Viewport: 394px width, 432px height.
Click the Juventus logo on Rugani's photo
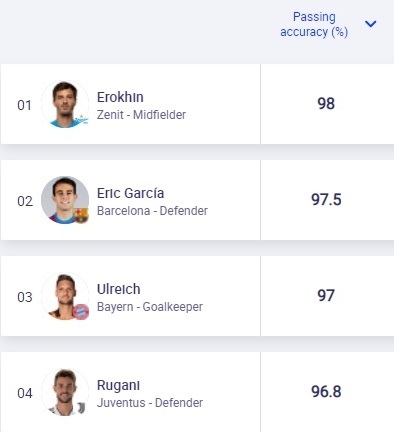[82, 407]
